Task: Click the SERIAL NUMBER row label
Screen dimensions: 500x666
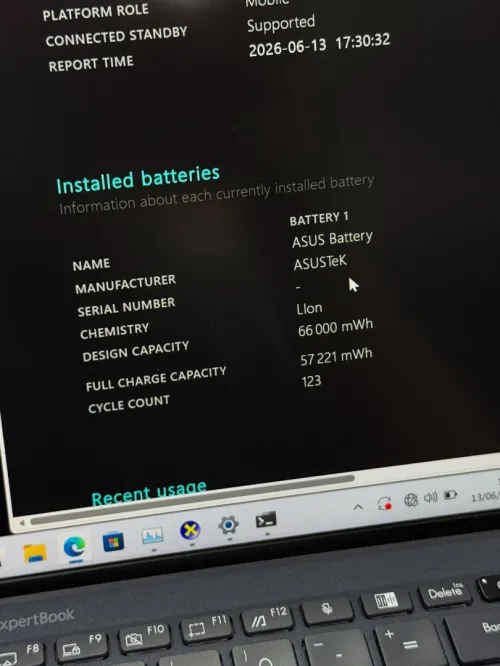Action: 126,307
